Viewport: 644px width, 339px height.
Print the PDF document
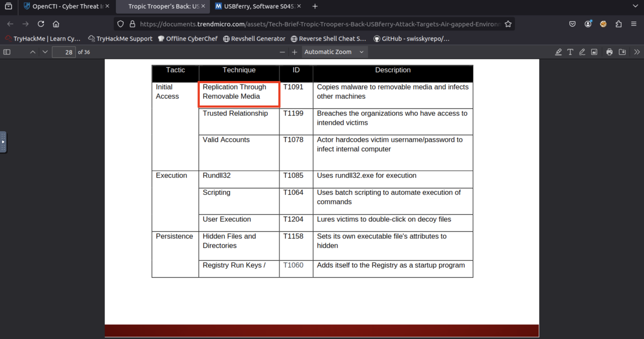[x=609, y=52]
